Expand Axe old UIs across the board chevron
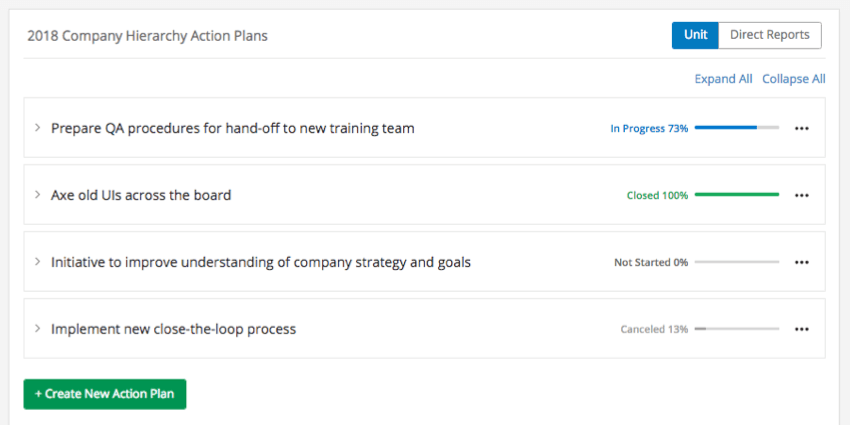 (37, 195)
